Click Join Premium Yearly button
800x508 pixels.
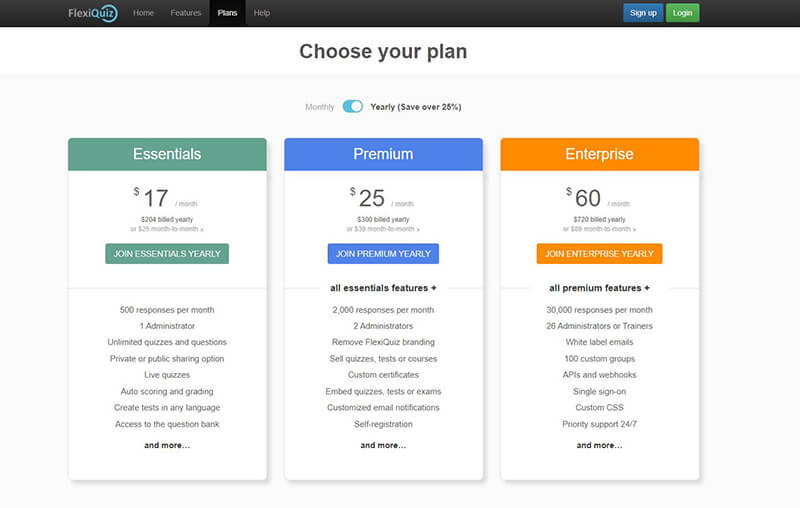383,253
